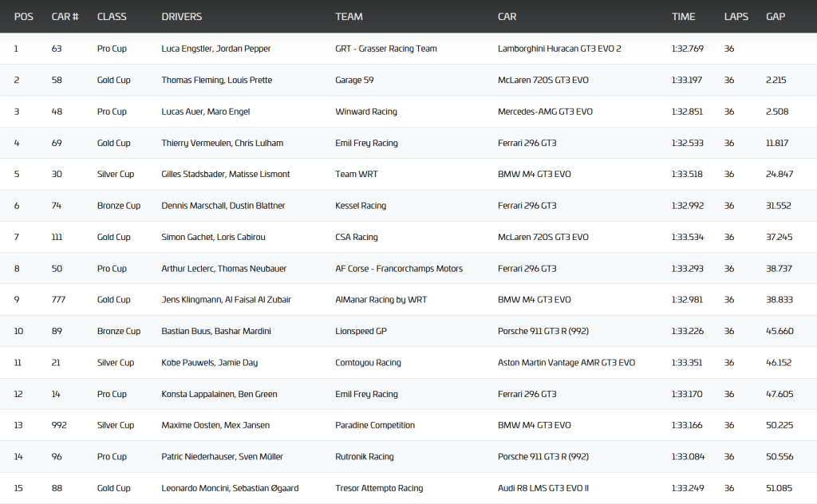817x504 pixels.
Task: Click Team WRT cell
Action: (x=357, y=174)
